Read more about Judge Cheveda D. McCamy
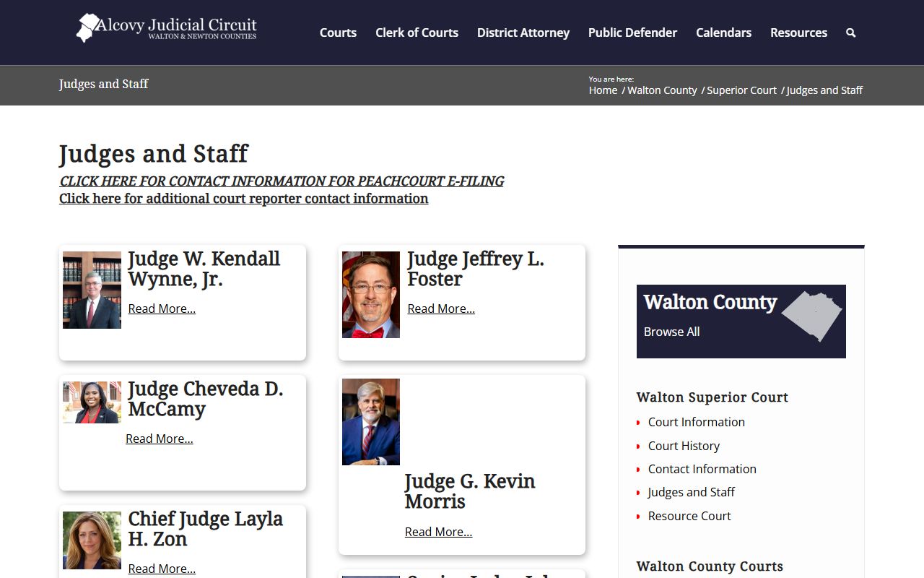The image size is (924, 578). [160, 439]
